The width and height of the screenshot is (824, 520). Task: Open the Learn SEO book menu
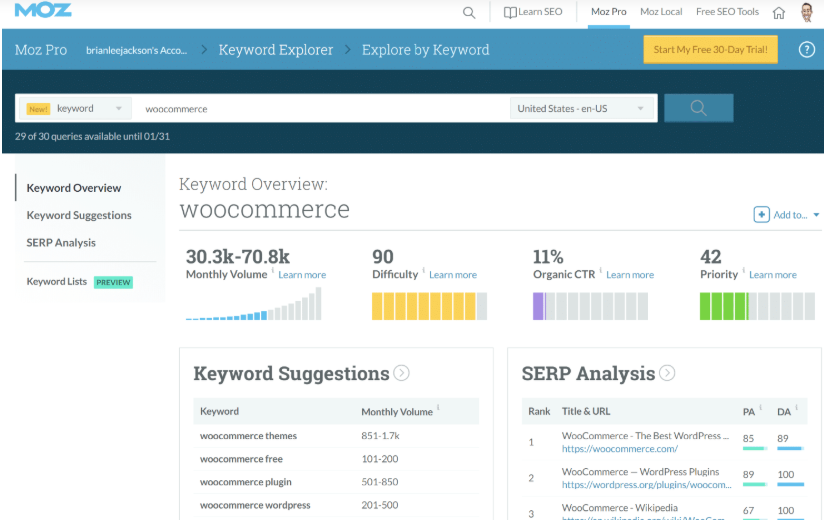tap(533, 12)
